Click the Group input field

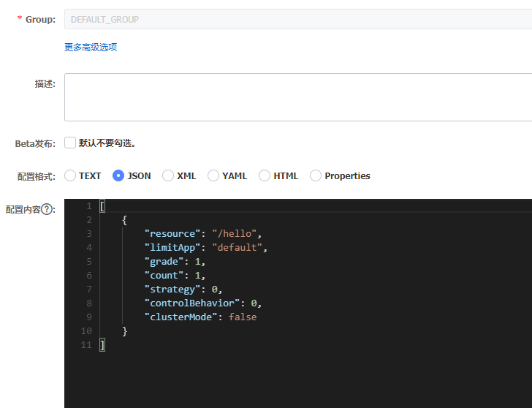click(298, 19)
